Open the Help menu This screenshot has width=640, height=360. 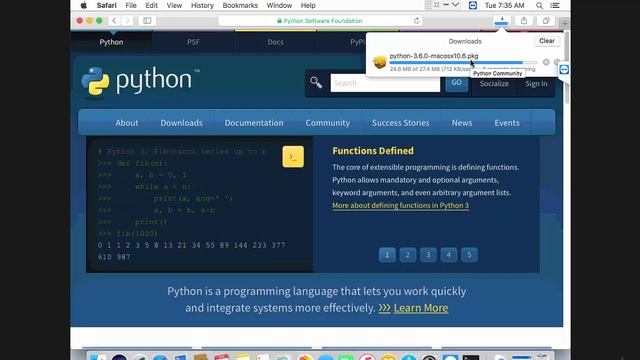308,5
